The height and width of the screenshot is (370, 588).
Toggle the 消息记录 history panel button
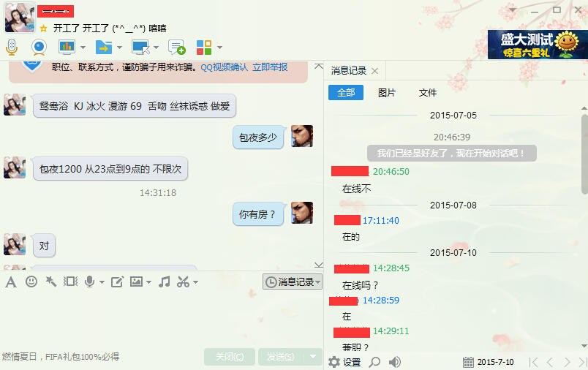[x=292, y=282]
